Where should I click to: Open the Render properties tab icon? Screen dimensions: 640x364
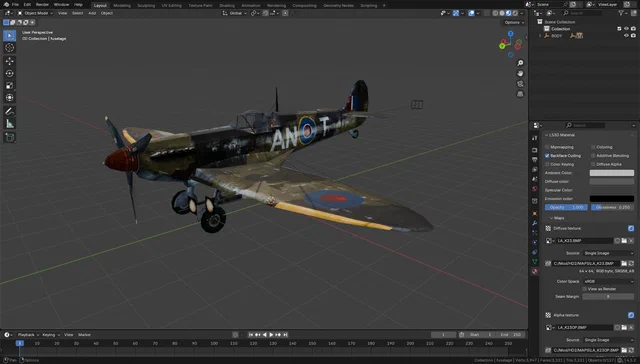[x=535, y=150]
